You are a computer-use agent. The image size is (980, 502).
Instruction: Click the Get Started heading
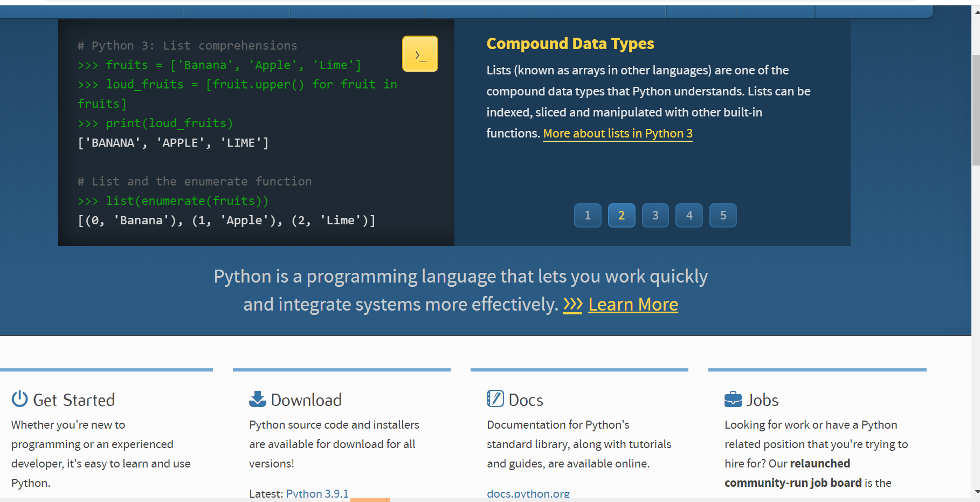pyautogui.click(x=74, y=400)
